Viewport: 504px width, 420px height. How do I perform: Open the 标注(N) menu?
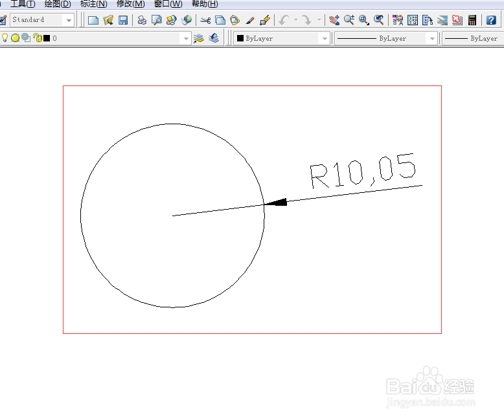(93, 4)
